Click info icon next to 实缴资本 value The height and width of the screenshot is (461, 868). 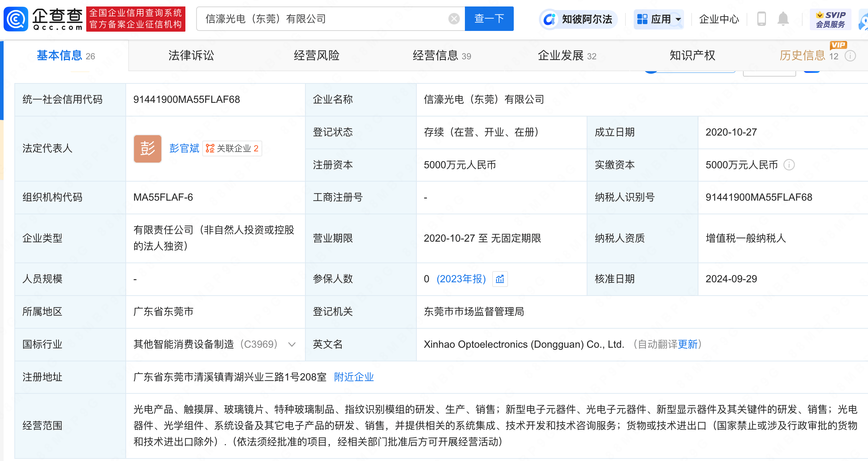[789, 165]
